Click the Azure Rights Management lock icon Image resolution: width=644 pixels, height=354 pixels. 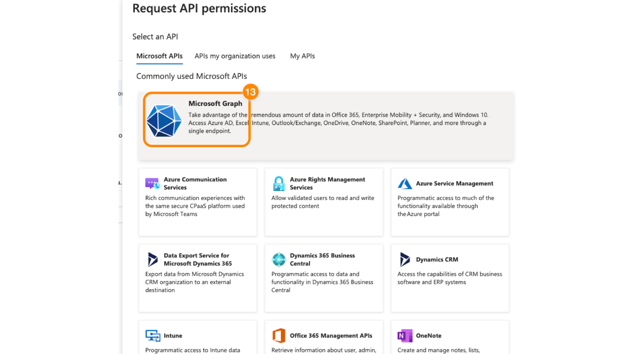(x=279, y=183)
